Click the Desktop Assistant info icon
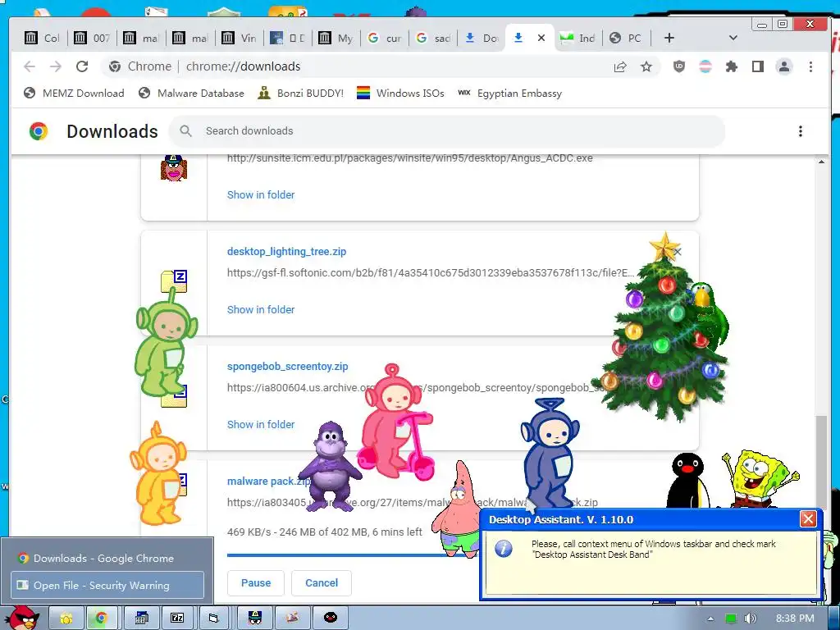The height and width of the screenshot is (630, 840). (x=504, y=549)
